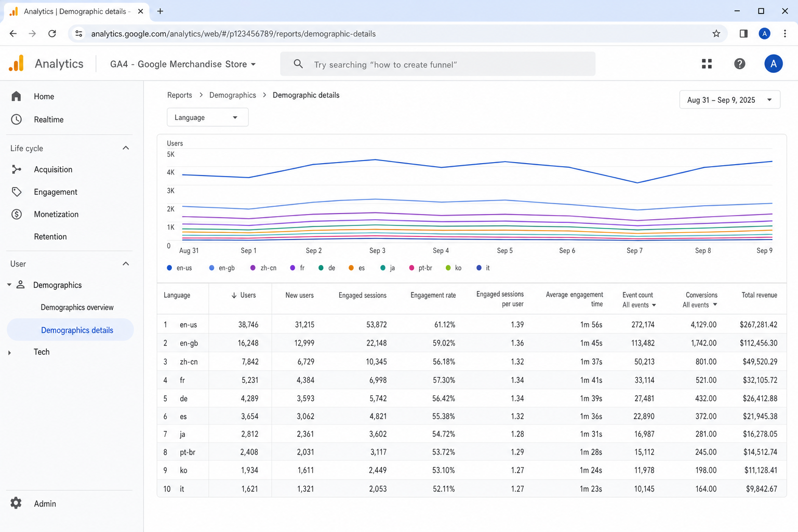Click the browser address bar URL
Viewport: 798px width, 532px height.
(x=233, y=34)
